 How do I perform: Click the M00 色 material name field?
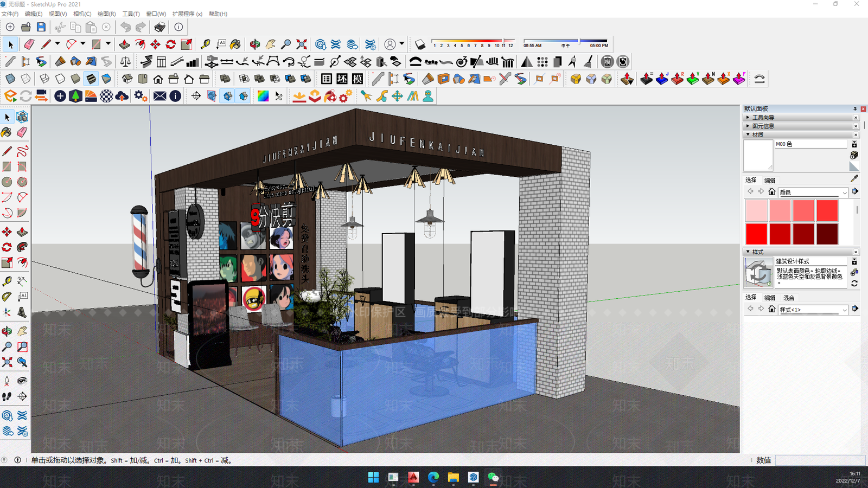click(x=810, y=144)
